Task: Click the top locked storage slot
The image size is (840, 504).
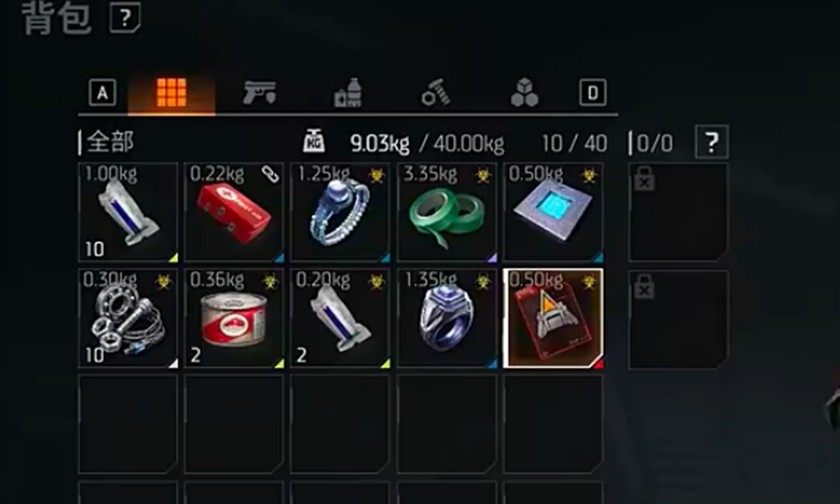Action: 678,212
